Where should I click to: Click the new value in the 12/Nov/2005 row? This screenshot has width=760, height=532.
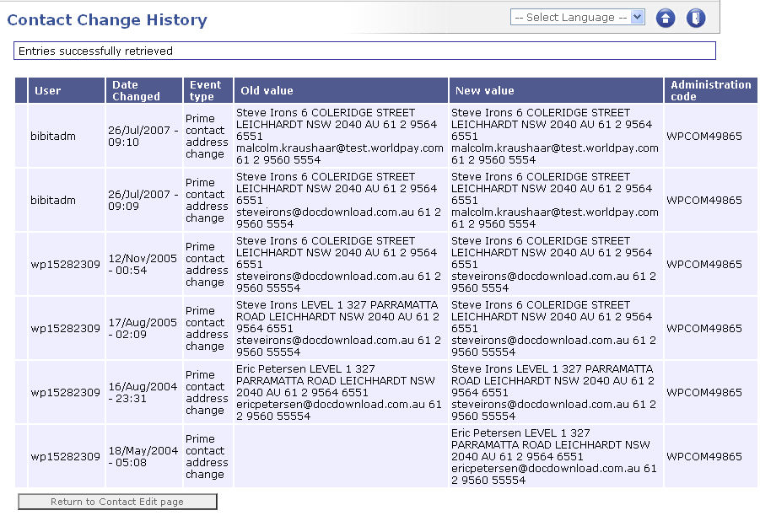coord(554,264)
